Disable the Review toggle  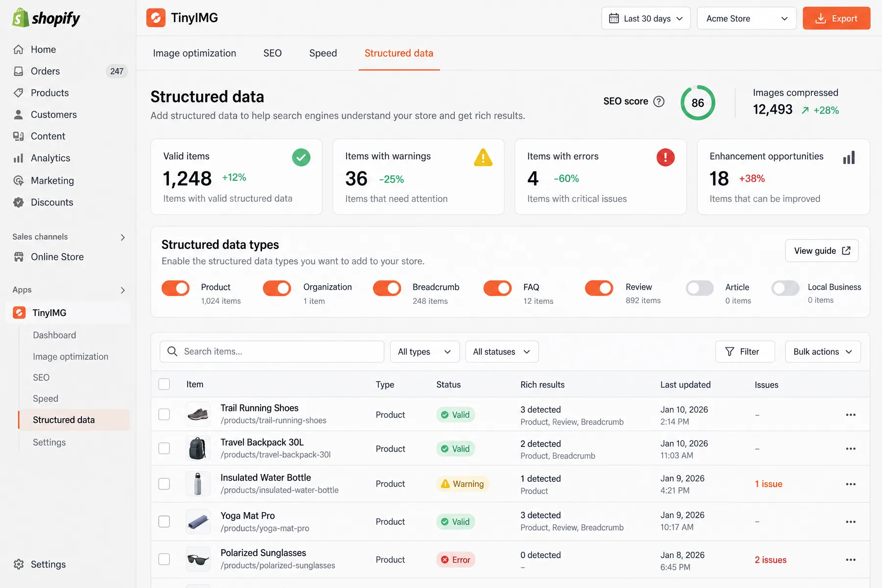(x=599, y=288)
